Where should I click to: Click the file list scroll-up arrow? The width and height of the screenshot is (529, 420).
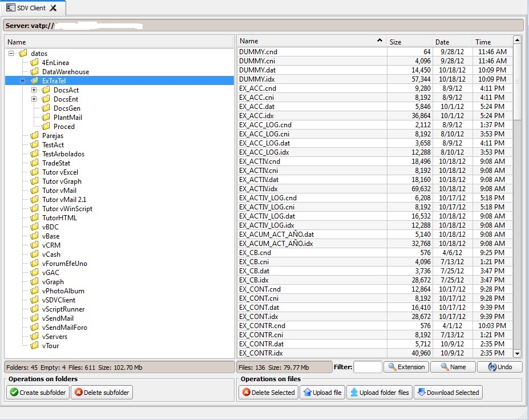pos(517,40)
